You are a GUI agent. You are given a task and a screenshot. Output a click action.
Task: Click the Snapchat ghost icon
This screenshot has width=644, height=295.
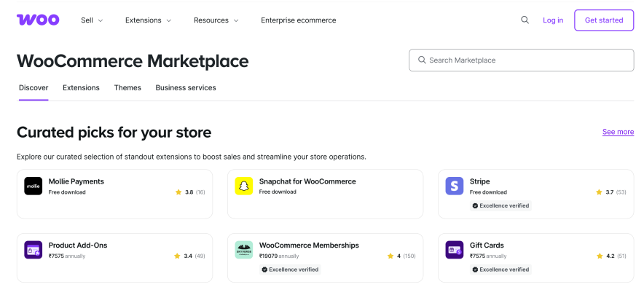click(x=243, y=186)
